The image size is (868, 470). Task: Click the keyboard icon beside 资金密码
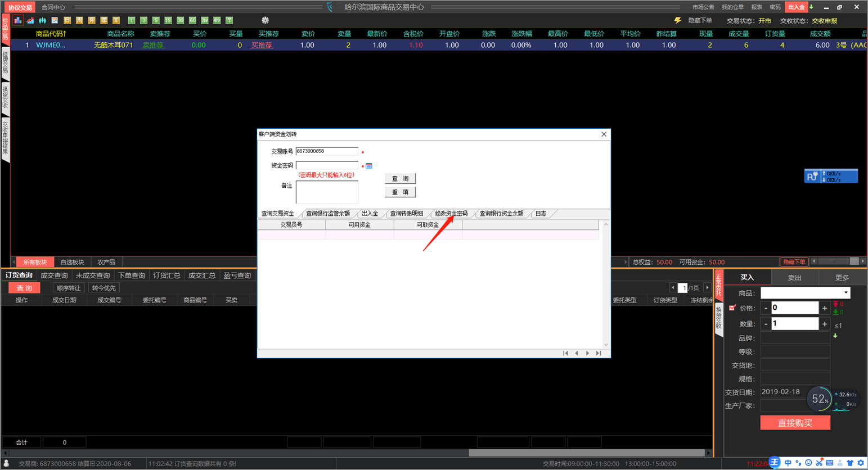click(369, 166)
